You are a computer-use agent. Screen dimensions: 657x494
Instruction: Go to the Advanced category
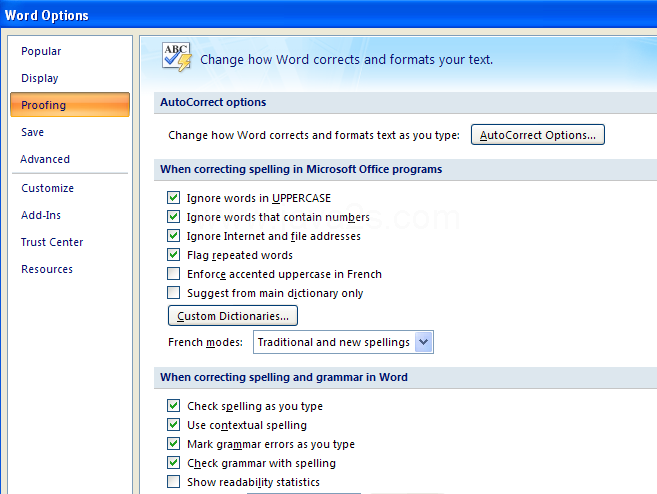click(x=45, y=159)
